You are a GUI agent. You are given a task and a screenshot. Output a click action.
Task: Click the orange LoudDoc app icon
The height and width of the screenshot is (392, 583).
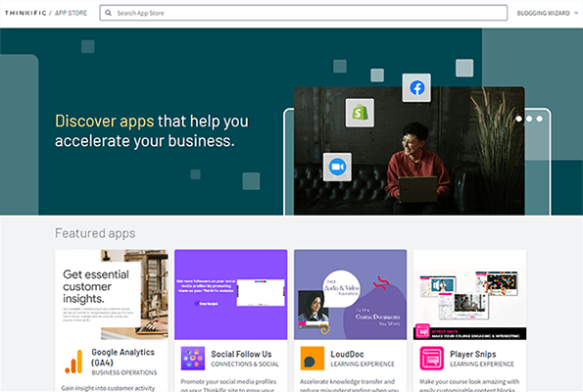pos(313,359)
